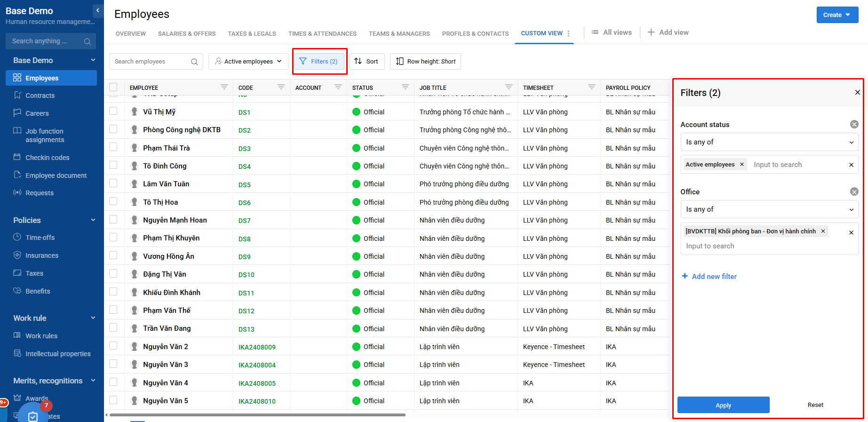The image size is (868, 422).
Task: Open Employees in the sidebar
Action: (51, 78)
